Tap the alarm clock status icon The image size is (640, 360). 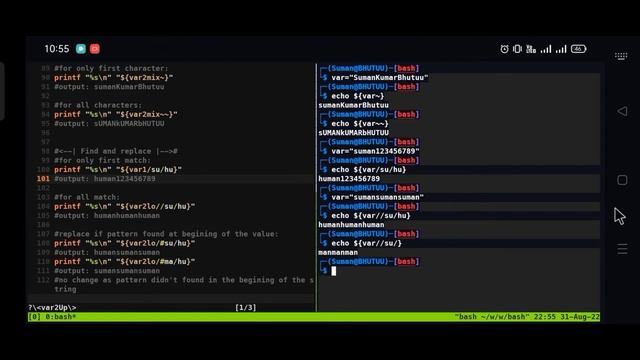(504, 49)
